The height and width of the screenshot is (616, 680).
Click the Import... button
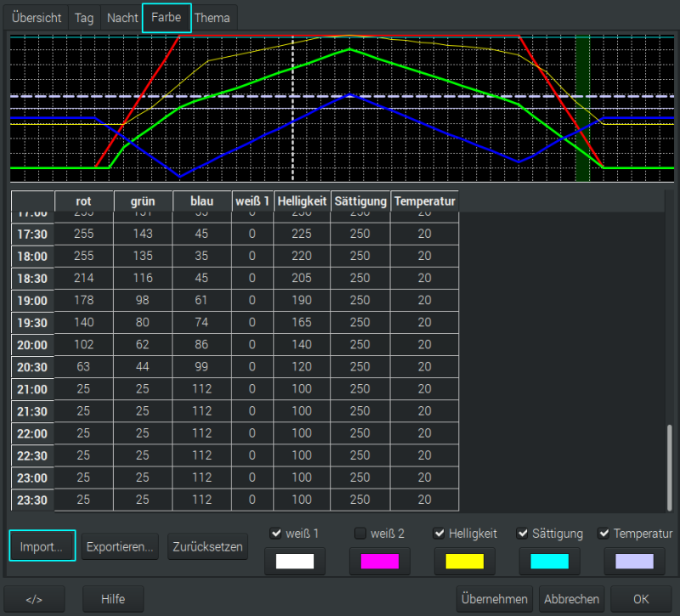click(x=42, y=546)
